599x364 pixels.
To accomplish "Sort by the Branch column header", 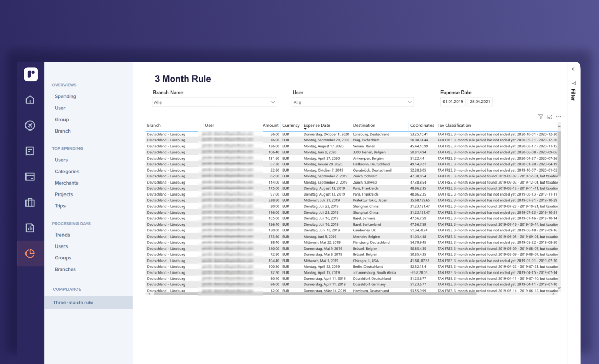I will [153, 125].
